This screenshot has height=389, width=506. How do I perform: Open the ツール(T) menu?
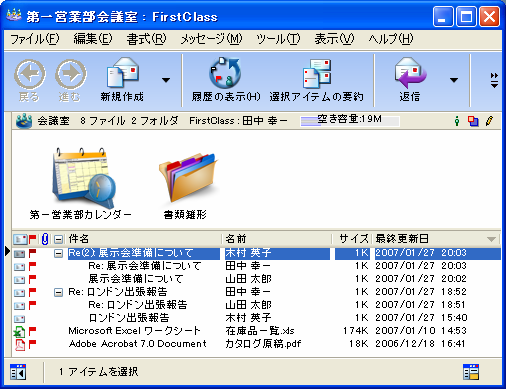278,39
